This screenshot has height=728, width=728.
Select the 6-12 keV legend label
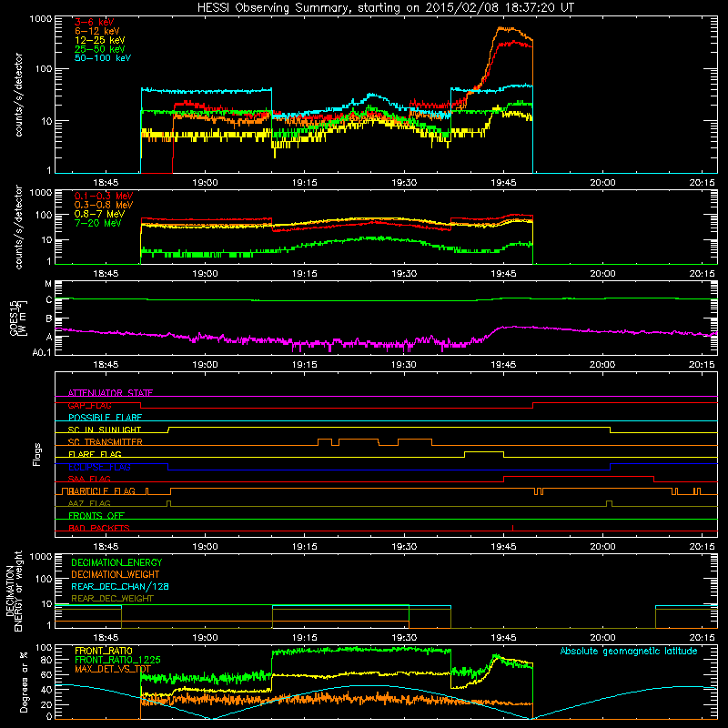tap(97, 31)
